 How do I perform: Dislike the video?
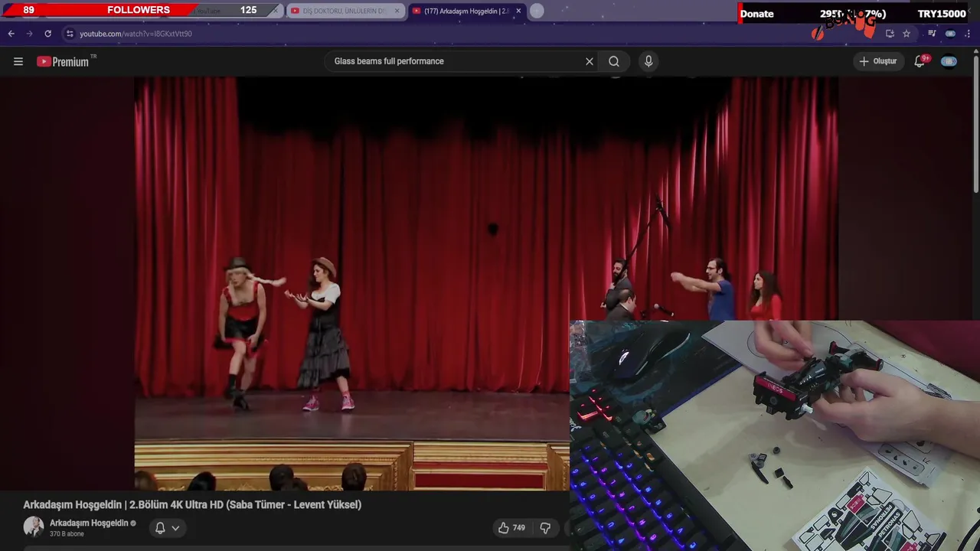point(545,528)
